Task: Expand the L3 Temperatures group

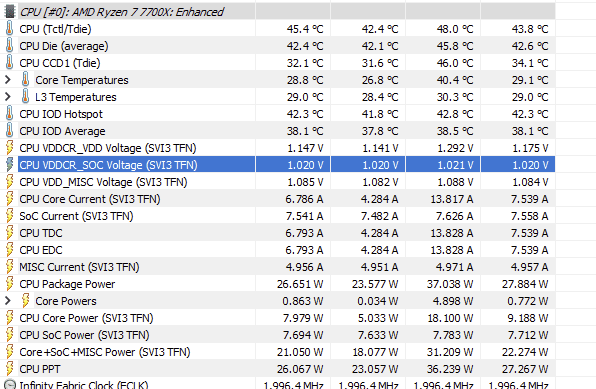Action: 8,97
